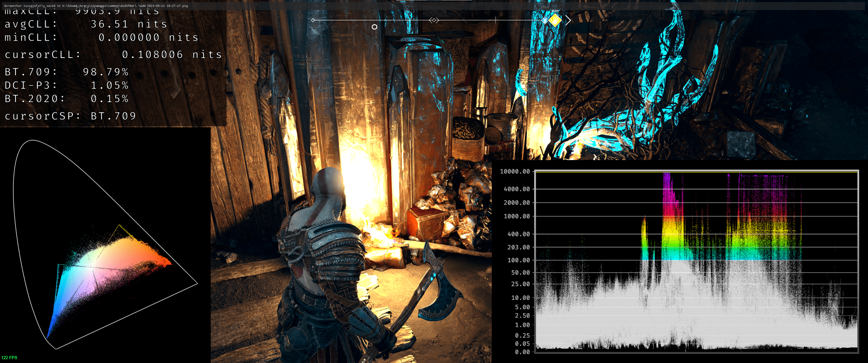Click the 5.00 label on waveform axis
The height and width of the screenshot is (363, 868).
(523, 307)
